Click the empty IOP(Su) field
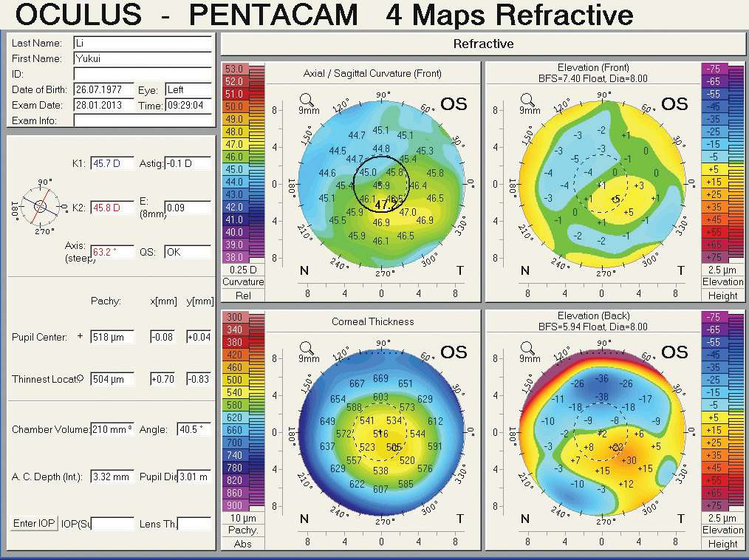This screenshot has width=749, height=560. (x=112, y=524)
